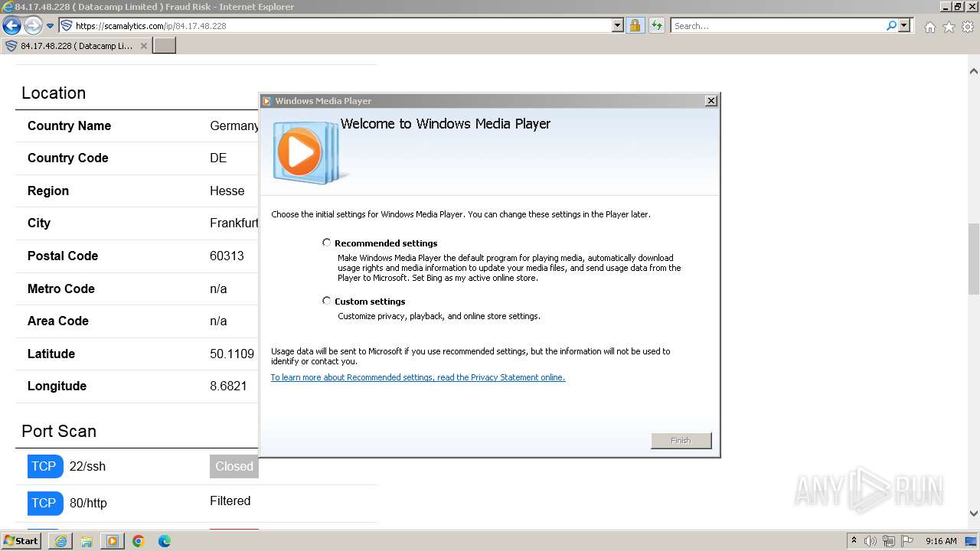Click the search magnifier icon
This screenshot has width=980, height=551.
[x=891, y=25]
